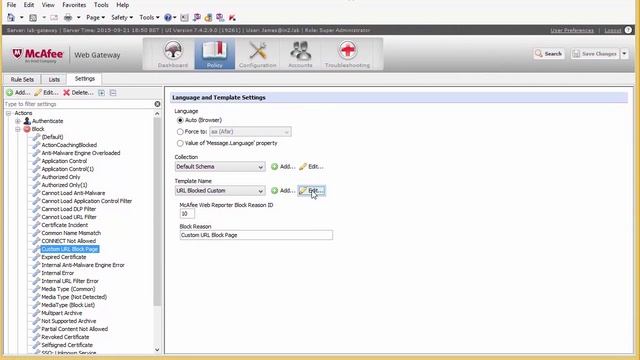This screenshot has height=360, width=640.
Task: Select the ActionCoachingBlocked setting
Action: tap(69, 145)
